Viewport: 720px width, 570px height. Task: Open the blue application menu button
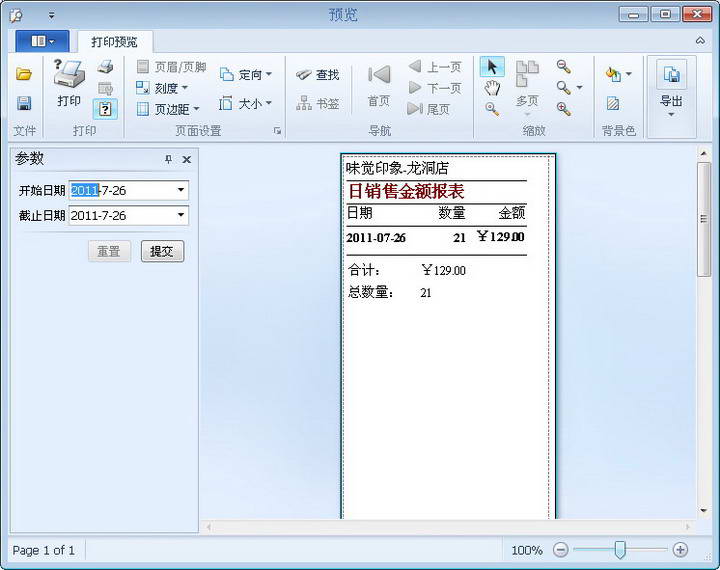[42, 42]
